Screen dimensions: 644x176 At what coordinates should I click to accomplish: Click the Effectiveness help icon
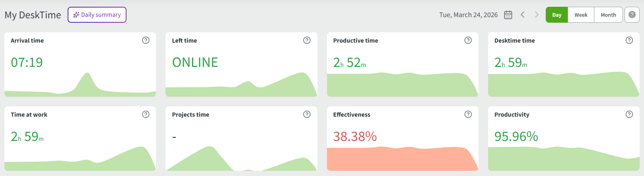point(468,114)
